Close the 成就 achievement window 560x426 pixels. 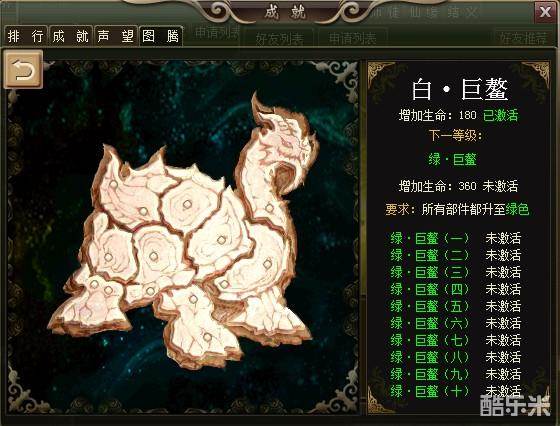(545, 12)
